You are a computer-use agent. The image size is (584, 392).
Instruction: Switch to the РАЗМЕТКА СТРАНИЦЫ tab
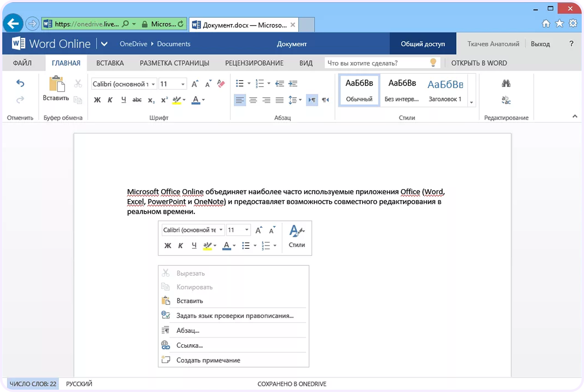pyautogui.click(x=175, y=63)
